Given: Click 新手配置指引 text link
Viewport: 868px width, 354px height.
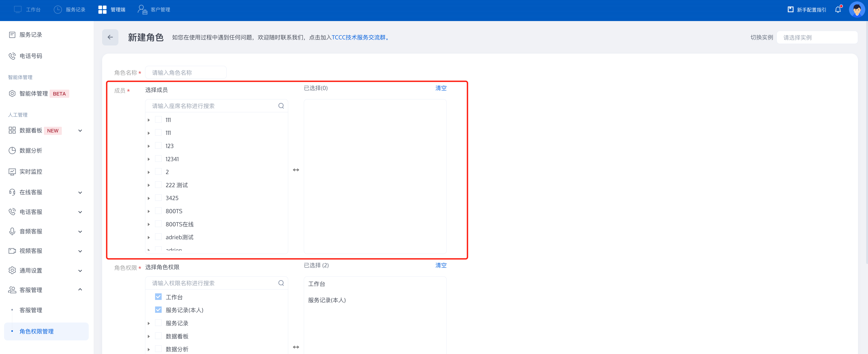Looking at the screenshot, I should tap(811, 10).
